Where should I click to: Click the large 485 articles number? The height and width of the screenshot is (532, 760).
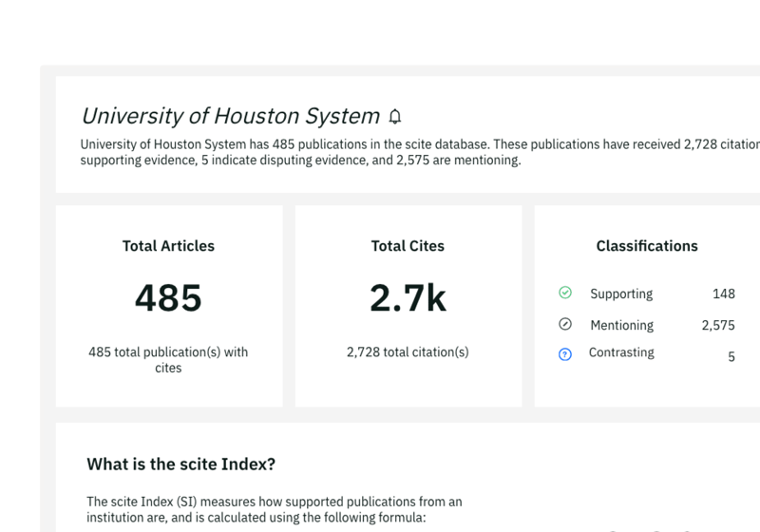coord(168,298)
